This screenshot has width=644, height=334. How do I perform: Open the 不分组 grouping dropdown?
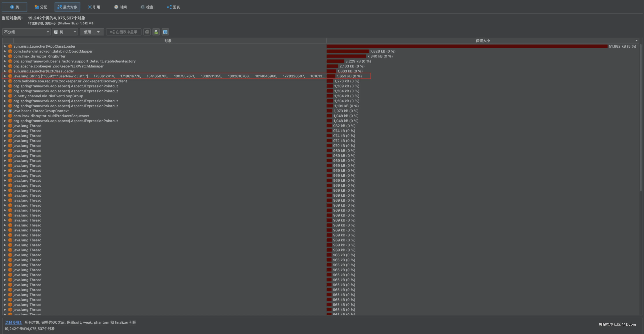tap(26, 32)
